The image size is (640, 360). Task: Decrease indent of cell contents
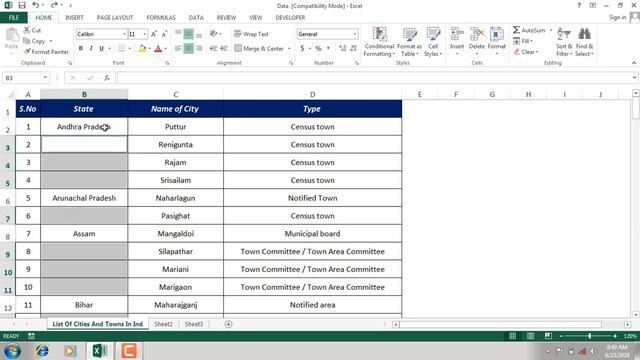(x=213, y=49)
